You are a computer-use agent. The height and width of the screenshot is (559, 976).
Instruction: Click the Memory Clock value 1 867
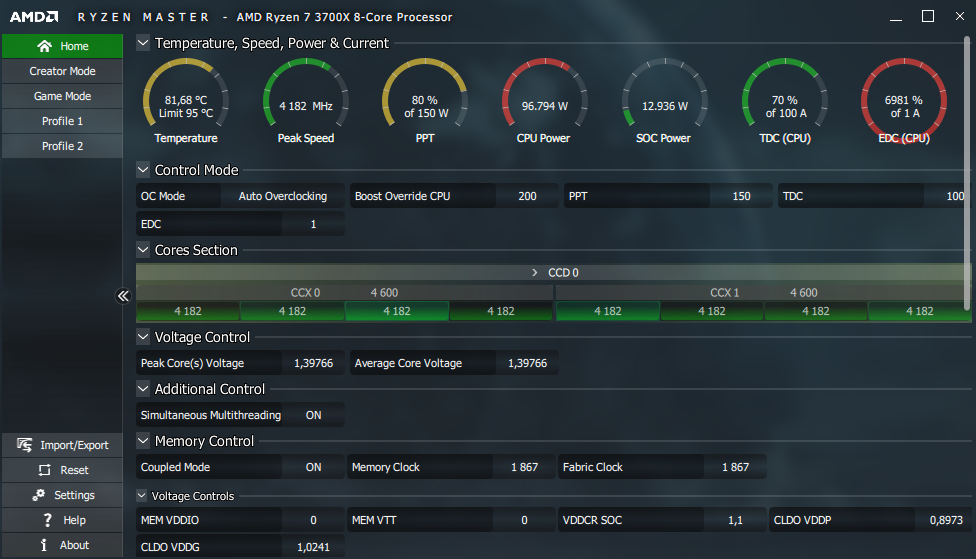(x=524, y=467)
